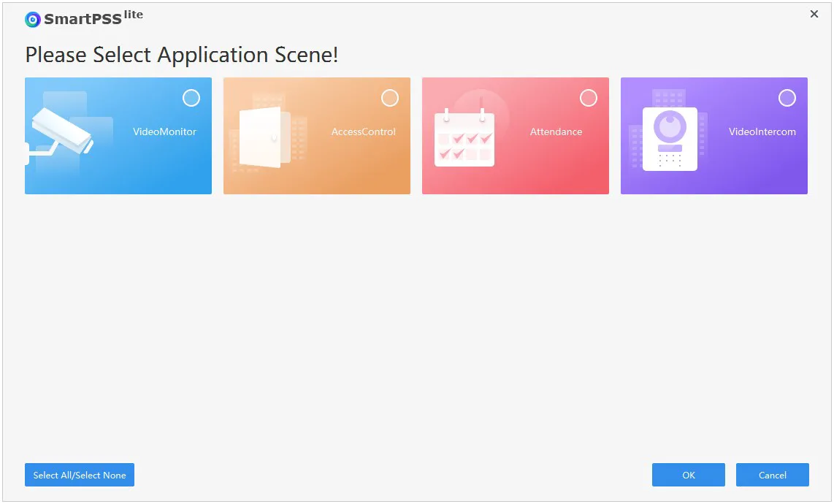Click the VideoMonitor label text

pos(164,132)
